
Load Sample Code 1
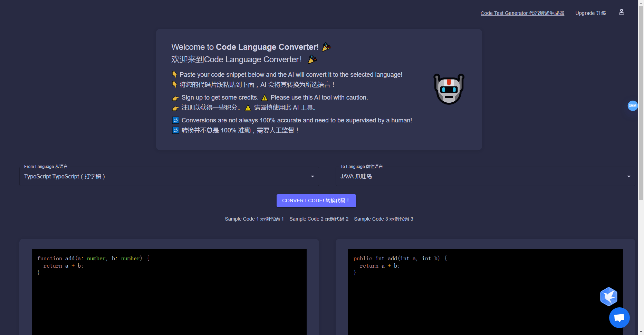click(x=254, y=219)
